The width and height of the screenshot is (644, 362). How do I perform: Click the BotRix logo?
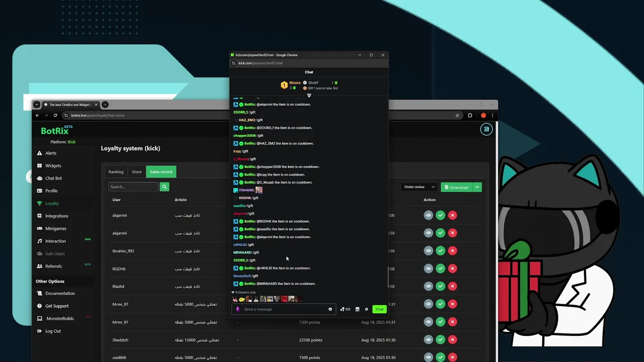pos(56,130)
